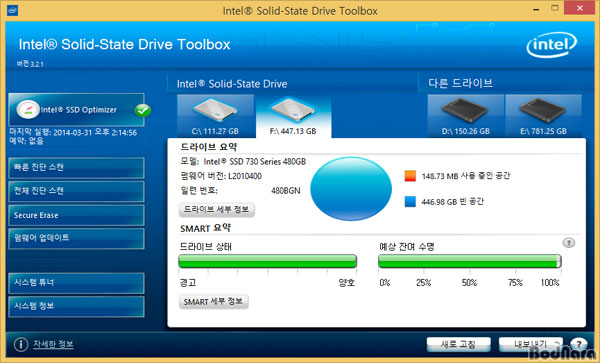Image resolution: width=600 pixels, height=363 pixels.
Task: Start the 빠른 진단 스캔 quick scan
Action: pos(76,168)
